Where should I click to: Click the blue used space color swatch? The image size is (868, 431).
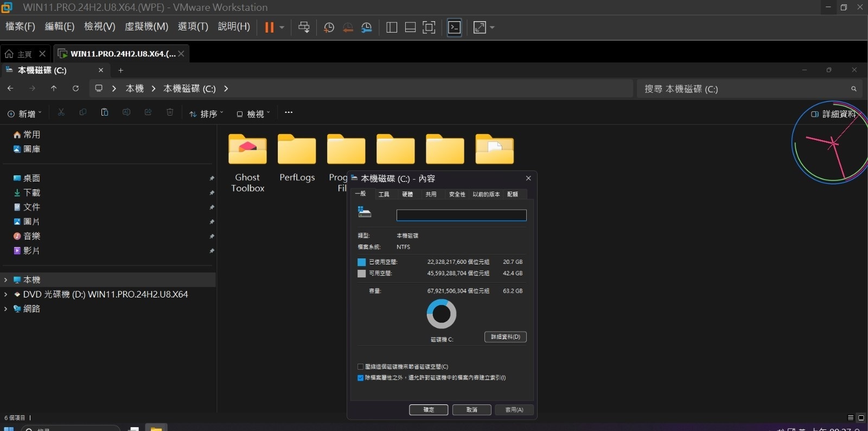362,262
